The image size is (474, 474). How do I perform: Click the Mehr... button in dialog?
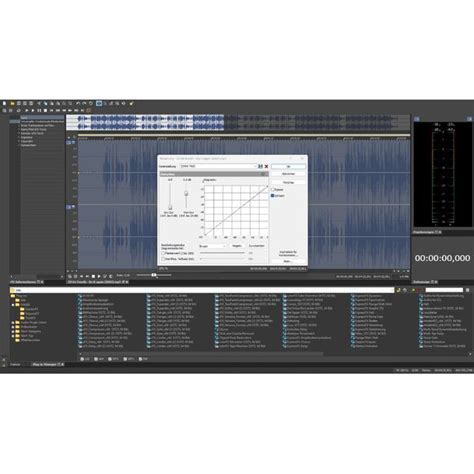(287, 261)
